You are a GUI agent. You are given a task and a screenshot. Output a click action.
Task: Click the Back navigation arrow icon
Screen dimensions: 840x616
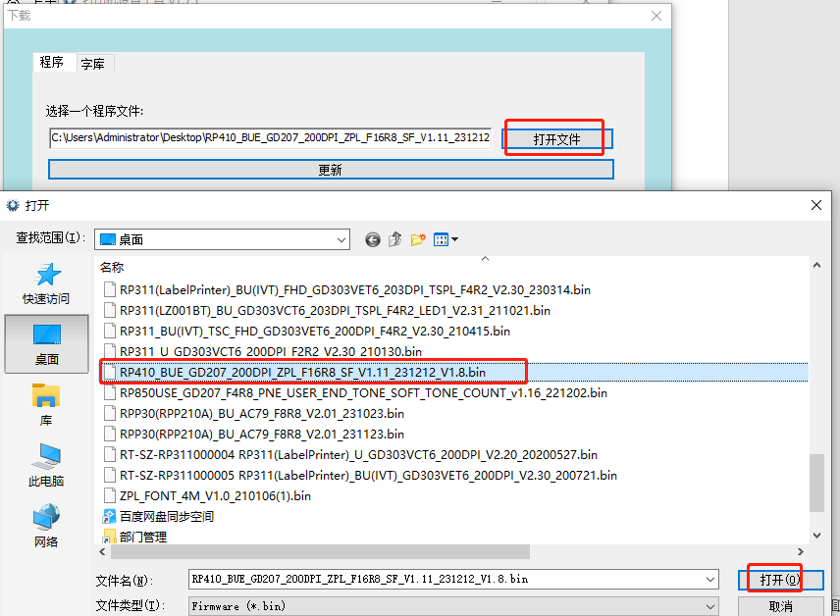click(373, 239)
